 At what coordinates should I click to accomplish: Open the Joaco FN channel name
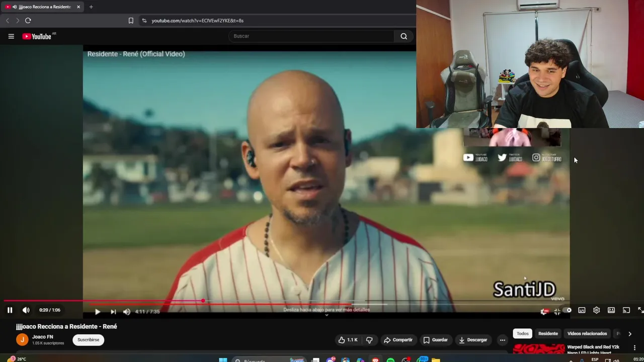[43, 337]
